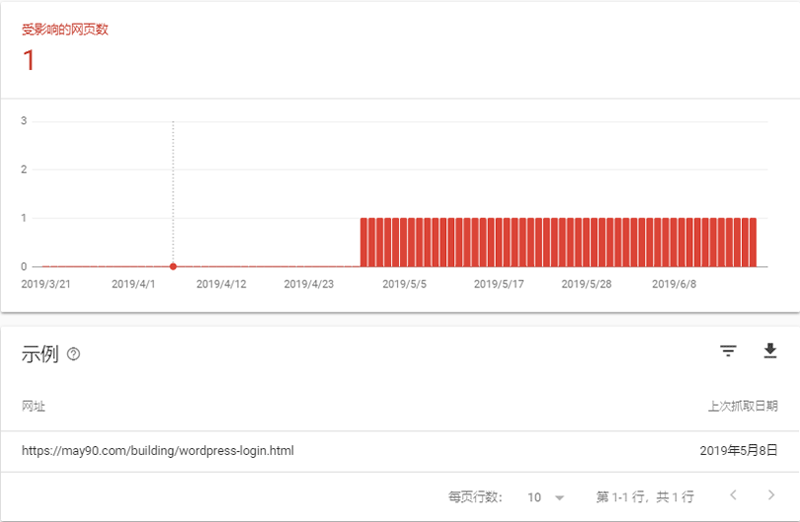Viewport: 800px width, 522px height.
Task: Open help icon next to 示例 heading
Action: coord(73,354)
